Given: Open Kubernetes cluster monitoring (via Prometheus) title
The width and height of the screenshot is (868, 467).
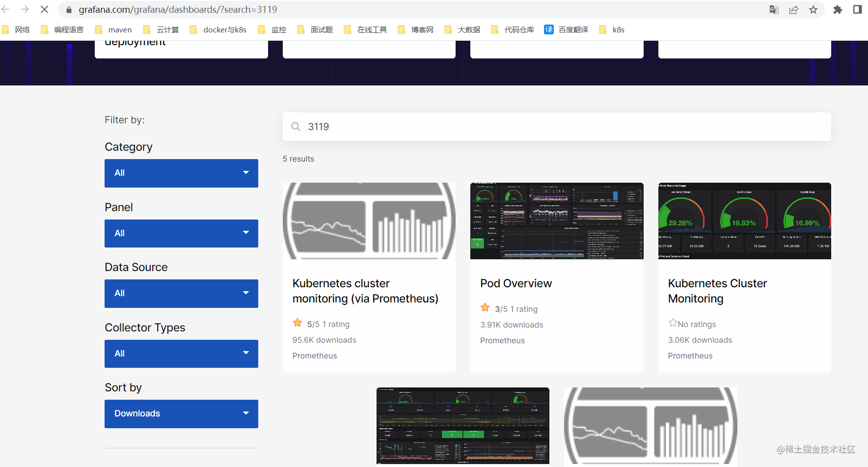Looking at the screenshot, I should pos(365,291).
